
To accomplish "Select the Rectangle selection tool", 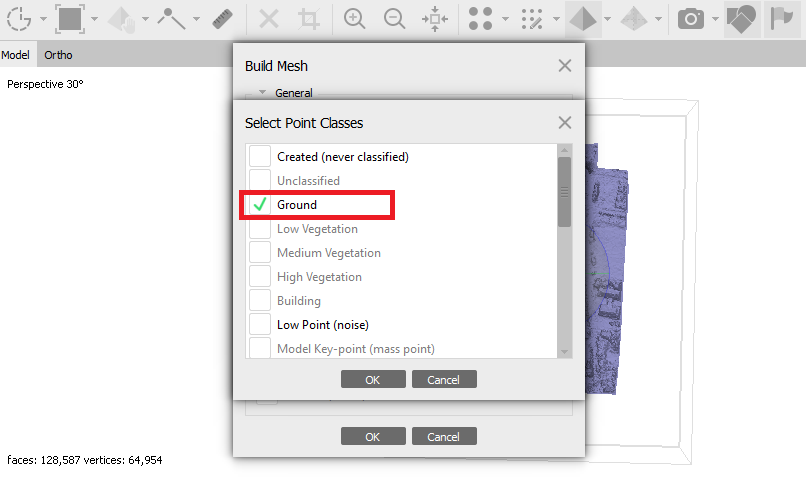I will click(70, 19).
